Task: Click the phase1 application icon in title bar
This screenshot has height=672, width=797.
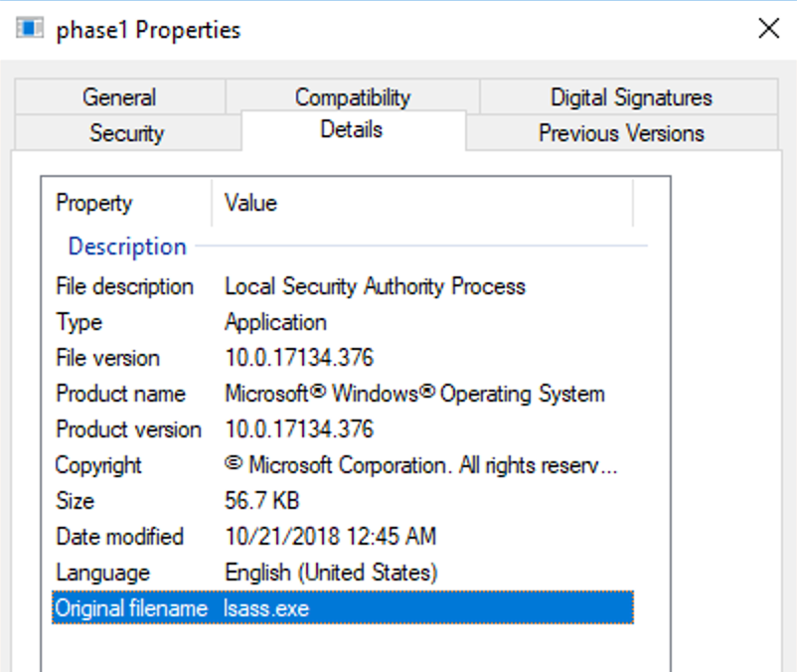Action: [30, 29]
